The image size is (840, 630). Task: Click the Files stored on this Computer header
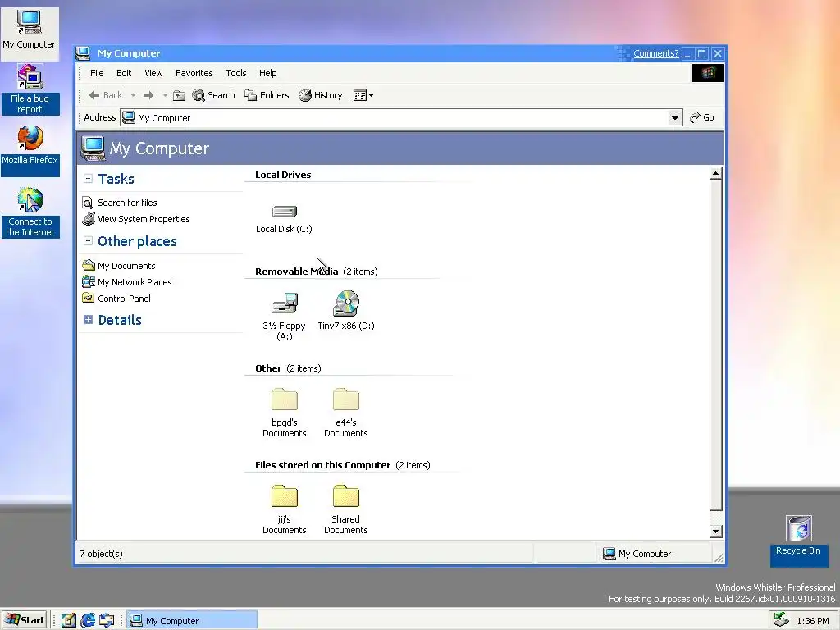(323, 465)
